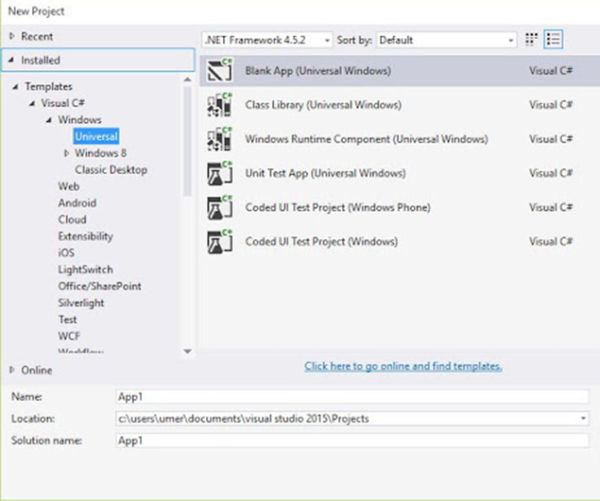Viewport: 600px width, 501px height.
Task: Click the Blank App template icon
Action: [220, 70]
